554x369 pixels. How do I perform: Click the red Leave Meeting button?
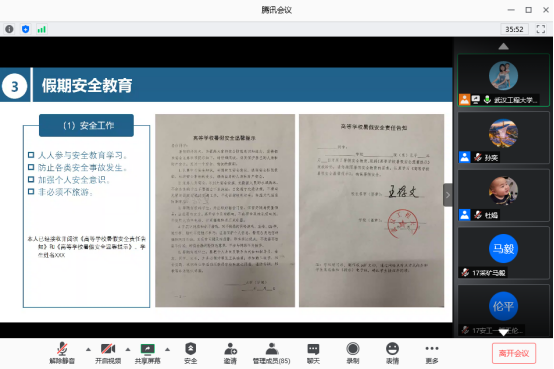pyautogui.click(x=514, y=353)
